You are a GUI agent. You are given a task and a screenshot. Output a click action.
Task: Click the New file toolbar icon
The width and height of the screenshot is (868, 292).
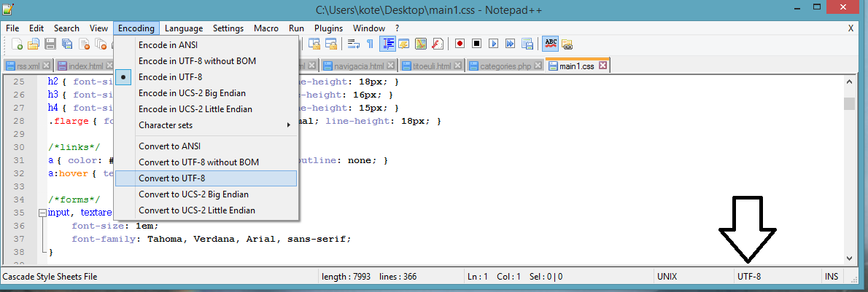click(x=17, y=44)
